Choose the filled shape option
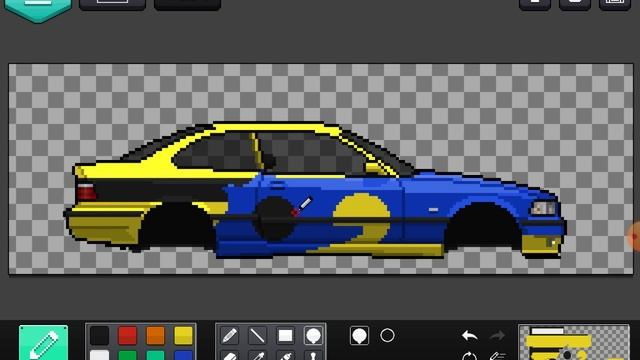This screenshot has height=360, width=640. point(359,336)
